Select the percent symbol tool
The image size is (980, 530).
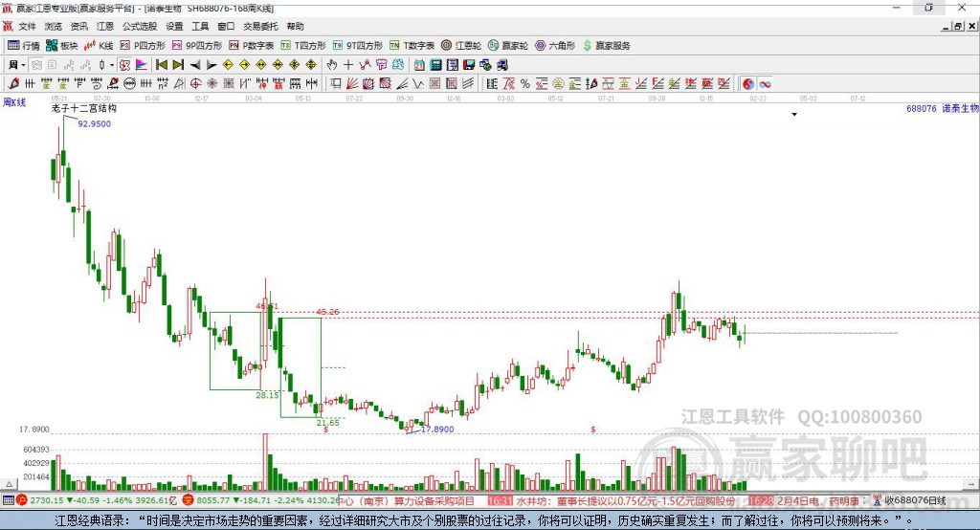525,84
